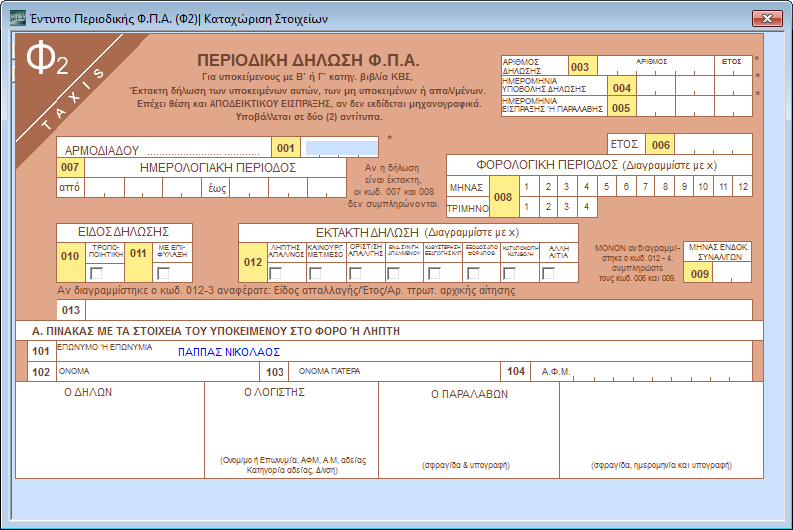Viewport: 793px width, 530px height.
Task: Check the seventh code 012 checkbox
Action: 509,274
